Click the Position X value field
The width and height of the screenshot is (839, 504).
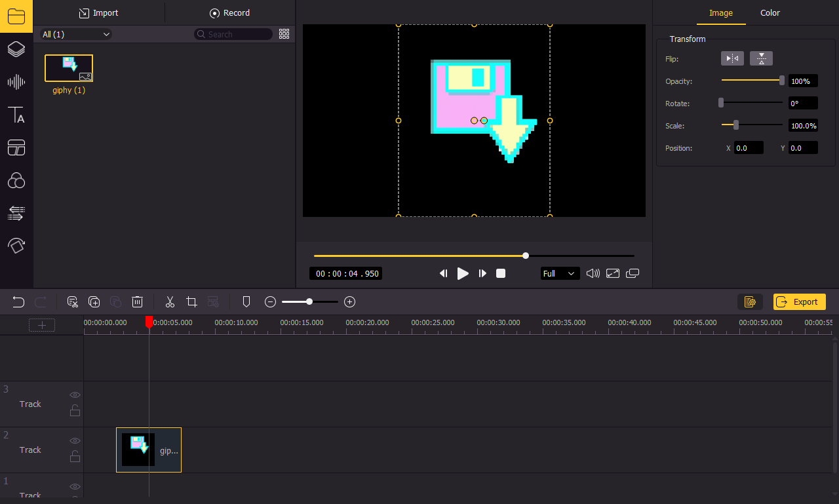click(749, 148)
